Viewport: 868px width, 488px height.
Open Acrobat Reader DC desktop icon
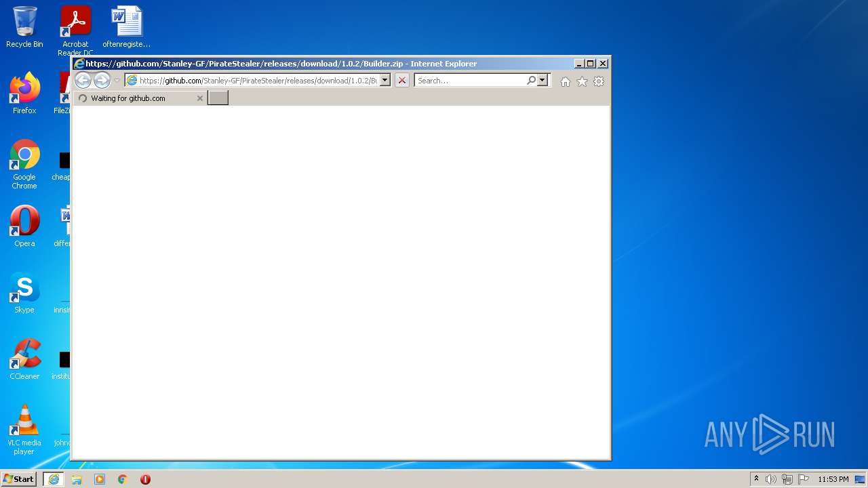coord(75,30)
